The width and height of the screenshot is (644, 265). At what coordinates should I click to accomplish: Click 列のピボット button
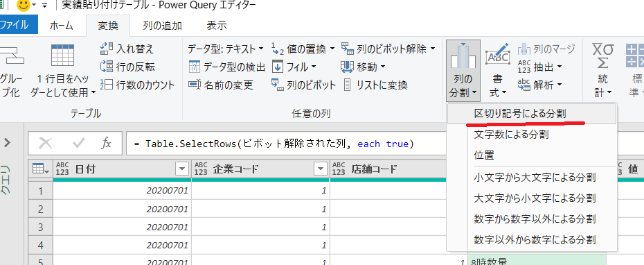[303, 85]
